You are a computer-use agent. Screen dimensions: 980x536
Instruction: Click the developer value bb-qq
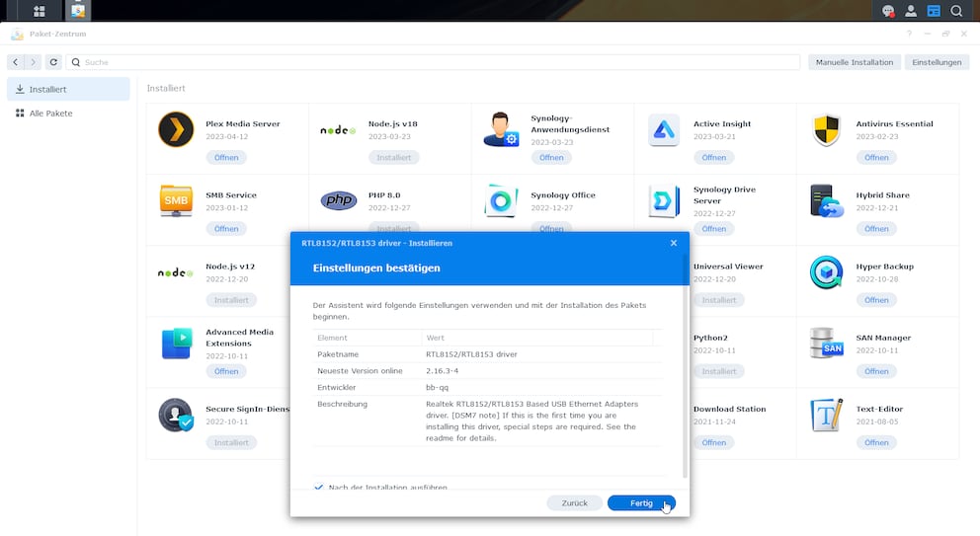point(437,387)
